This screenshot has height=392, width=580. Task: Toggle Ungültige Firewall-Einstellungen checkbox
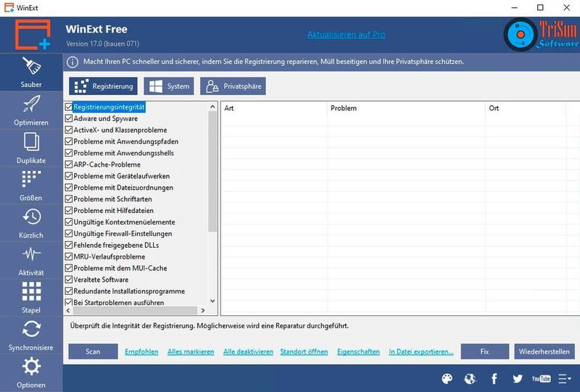pos(68,233)
